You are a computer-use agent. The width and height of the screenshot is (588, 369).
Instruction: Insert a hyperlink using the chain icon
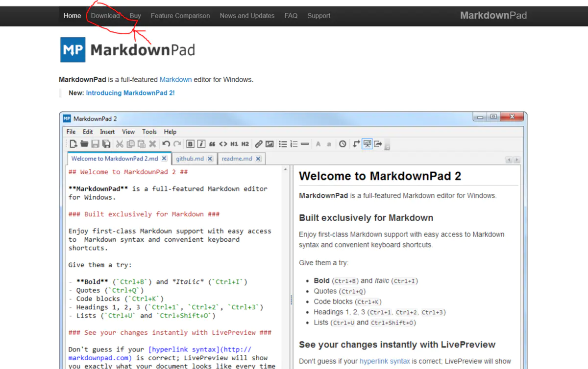pyautogui.click(x=259, y=143)
